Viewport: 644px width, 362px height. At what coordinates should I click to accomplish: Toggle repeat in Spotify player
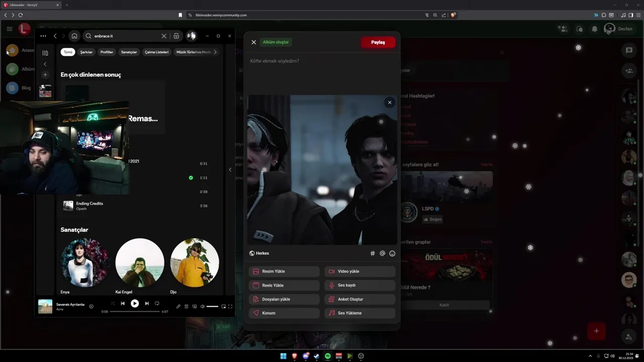[157, 303]
